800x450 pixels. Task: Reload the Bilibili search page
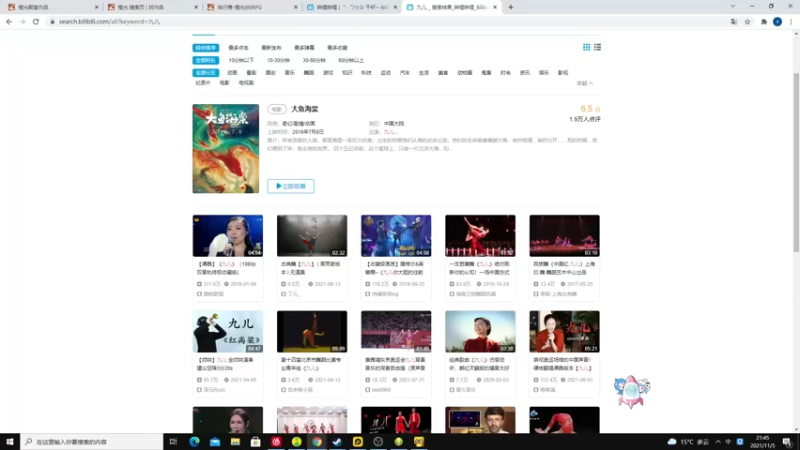[36, 21]
